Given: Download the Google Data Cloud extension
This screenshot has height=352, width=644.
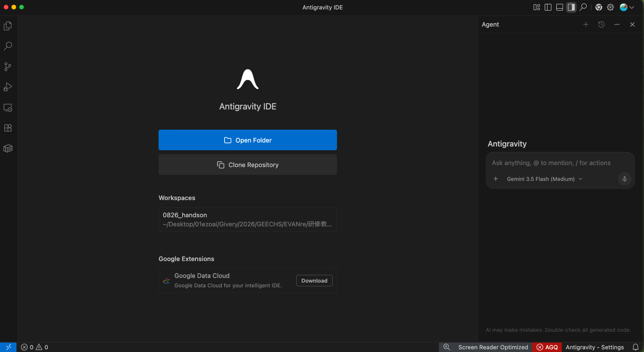Looking at the screenshot, I should point(314,281).
